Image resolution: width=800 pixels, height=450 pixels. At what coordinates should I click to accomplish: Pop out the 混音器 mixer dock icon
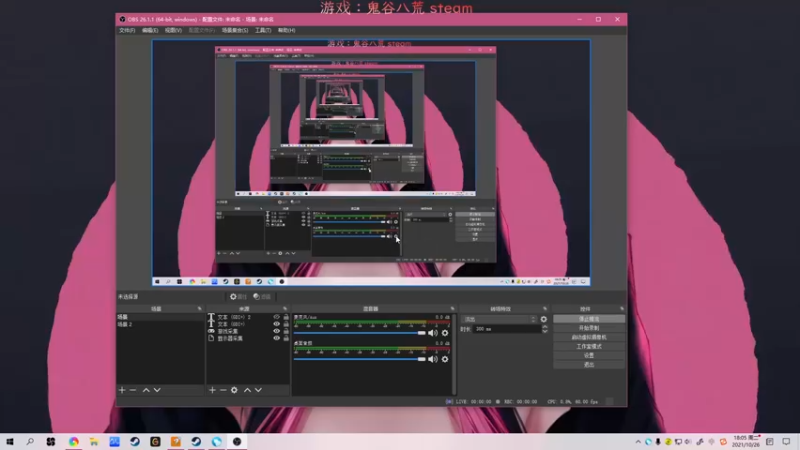point(453,309)
